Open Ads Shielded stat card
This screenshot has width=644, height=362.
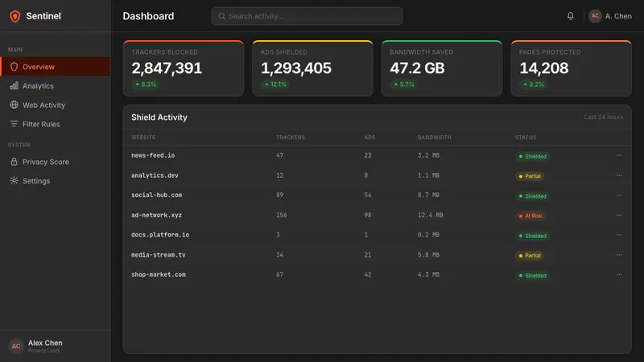point(312,68)
